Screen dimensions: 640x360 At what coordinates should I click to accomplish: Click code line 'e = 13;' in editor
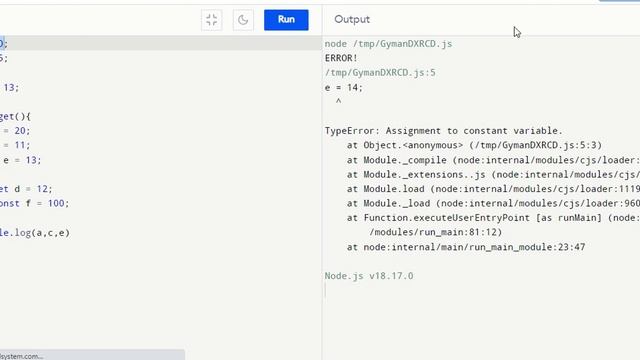click(22, 160)
